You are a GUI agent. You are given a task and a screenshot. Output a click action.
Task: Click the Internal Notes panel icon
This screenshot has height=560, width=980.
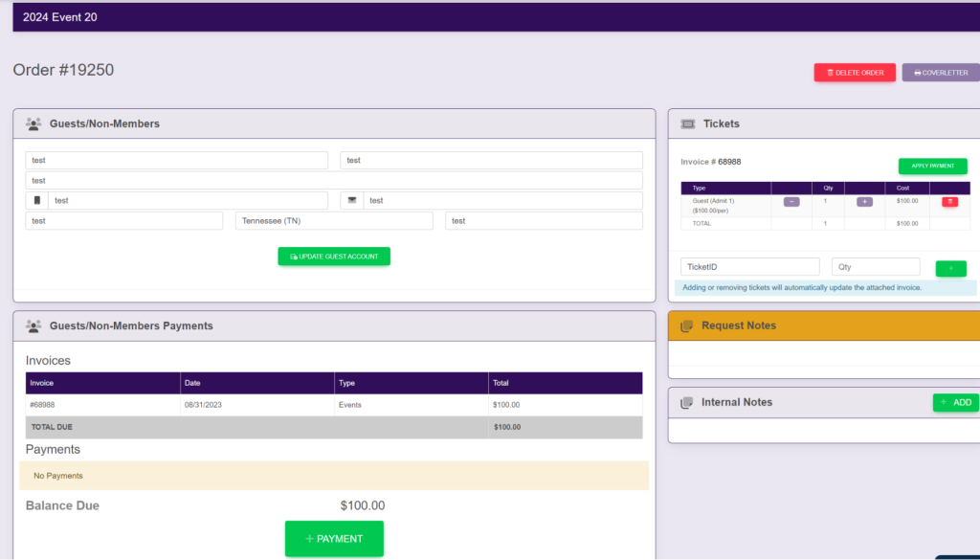pos(686,403)
